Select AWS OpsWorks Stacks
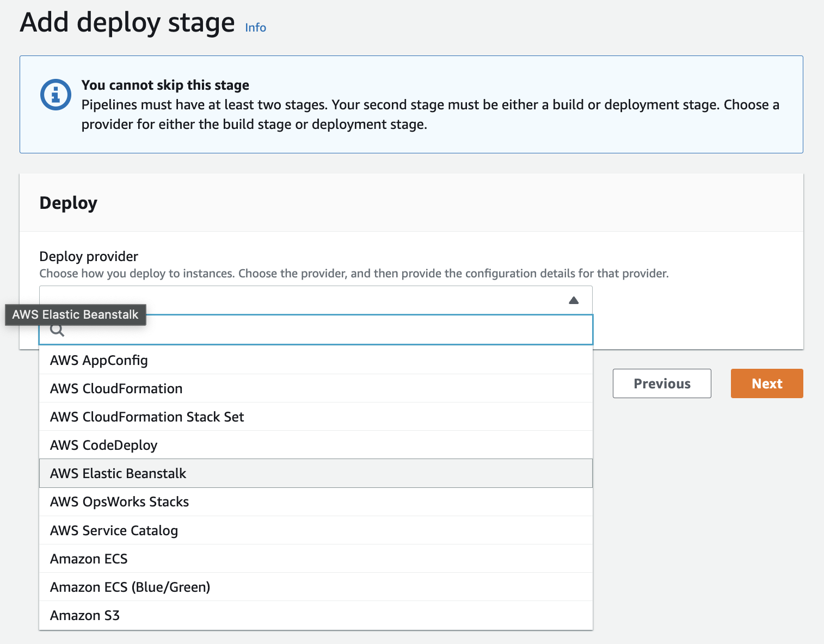This screenshot has width=824, height=644. click(x=316, y=501)
